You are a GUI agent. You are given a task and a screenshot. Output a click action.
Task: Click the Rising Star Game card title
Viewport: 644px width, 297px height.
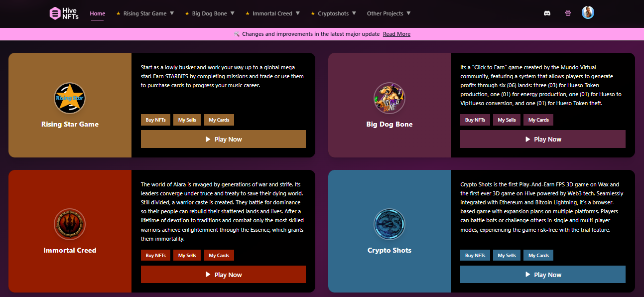tap(70, 124)
